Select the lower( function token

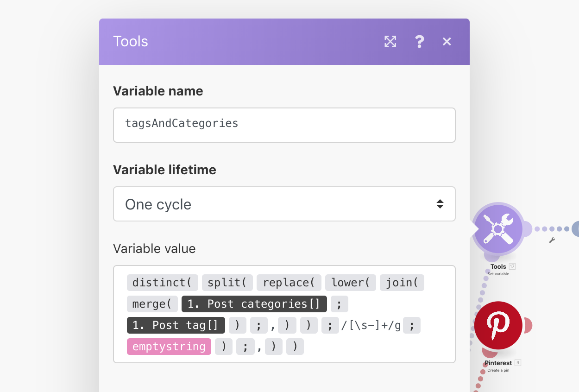tap(350, 283)
